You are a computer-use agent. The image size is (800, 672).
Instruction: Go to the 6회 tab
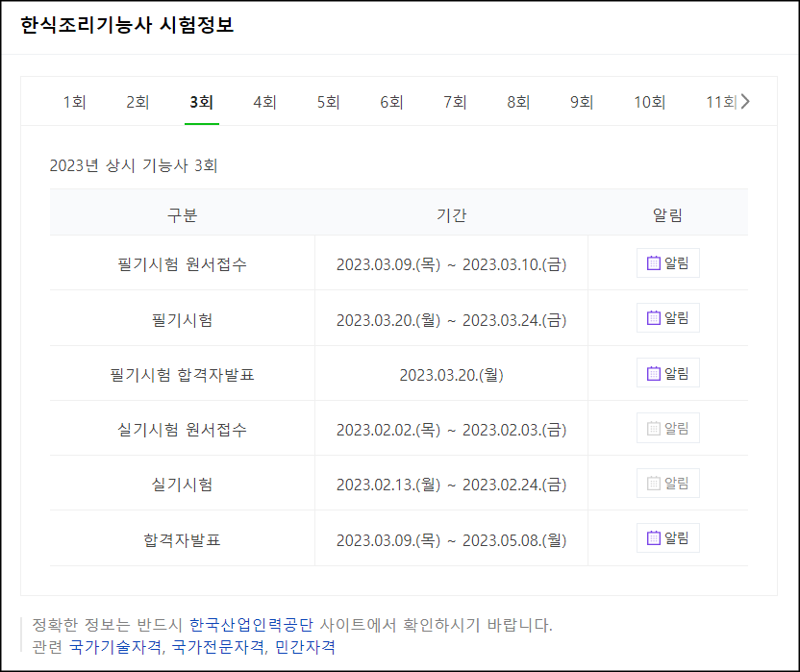click(x=391, y=102)
